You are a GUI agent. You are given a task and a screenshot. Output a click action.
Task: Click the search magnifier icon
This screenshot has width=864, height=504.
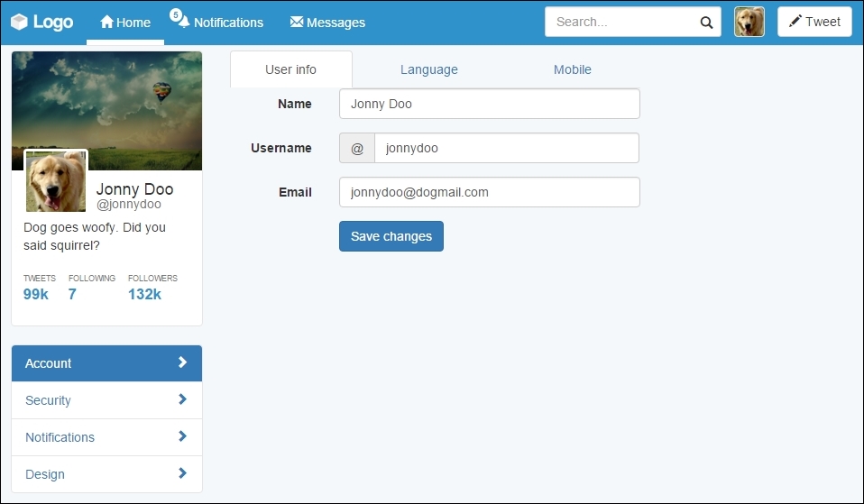[x=706, y=23]
